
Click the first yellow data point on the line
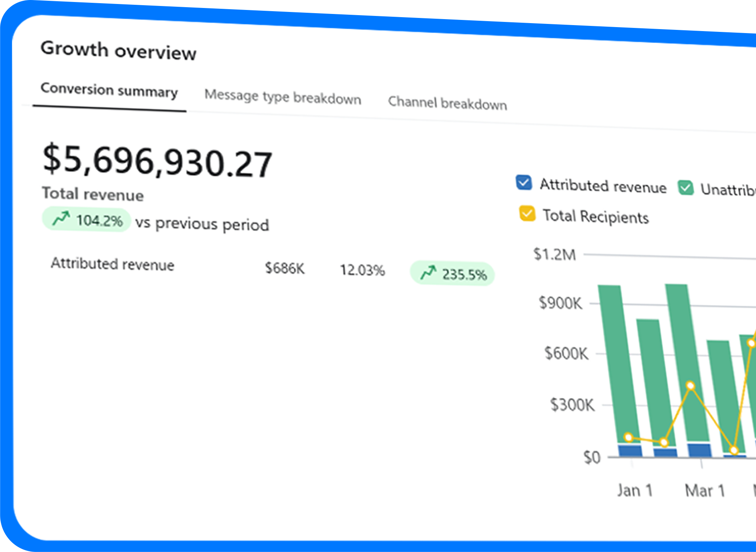point(628,437)
